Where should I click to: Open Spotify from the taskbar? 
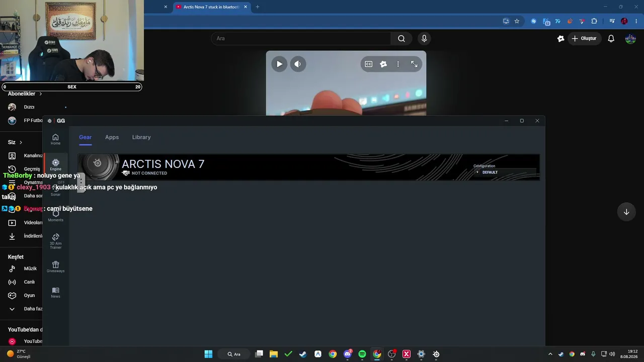(x=362, y=354)
